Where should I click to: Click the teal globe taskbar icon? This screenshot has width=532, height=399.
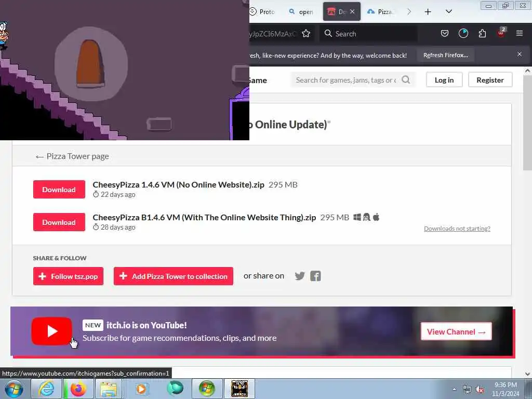175,389
